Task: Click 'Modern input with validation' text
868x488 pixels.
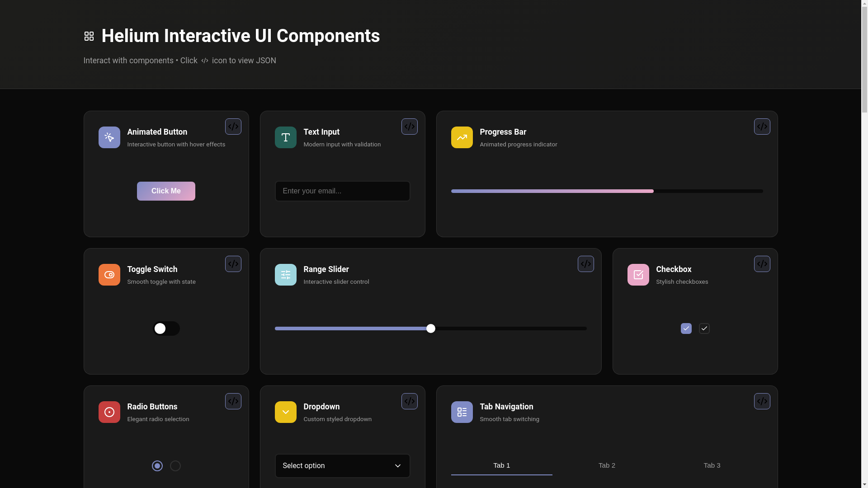Action: (342, 145)
